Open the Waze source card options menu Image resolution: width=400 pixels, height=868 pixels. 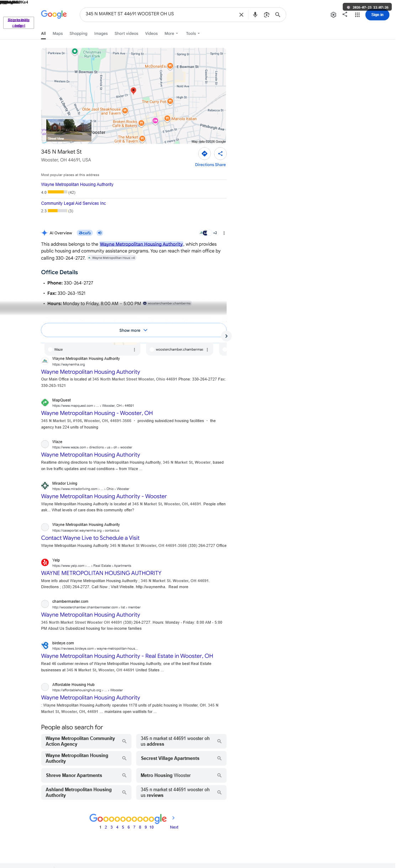[134, 350]
